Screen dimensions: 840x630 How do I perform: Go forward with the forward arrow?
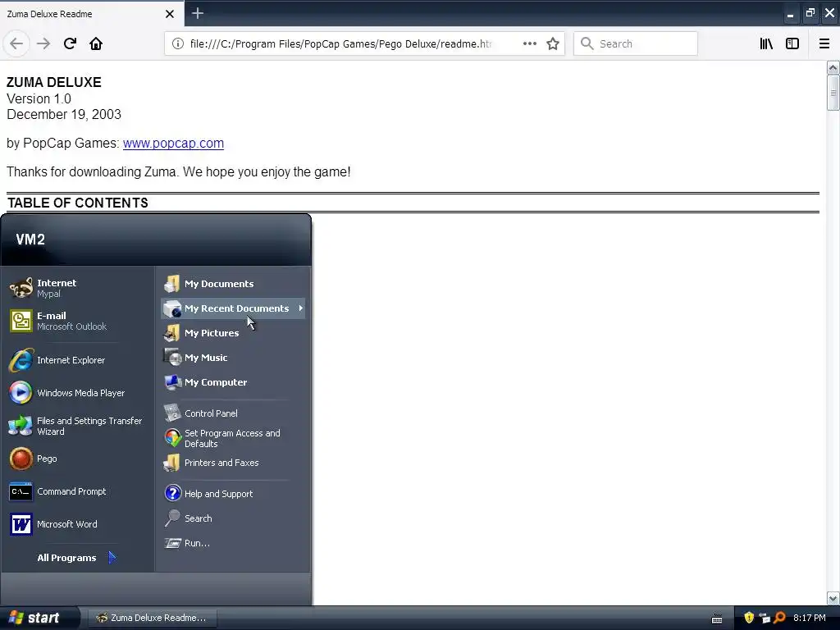43,43
